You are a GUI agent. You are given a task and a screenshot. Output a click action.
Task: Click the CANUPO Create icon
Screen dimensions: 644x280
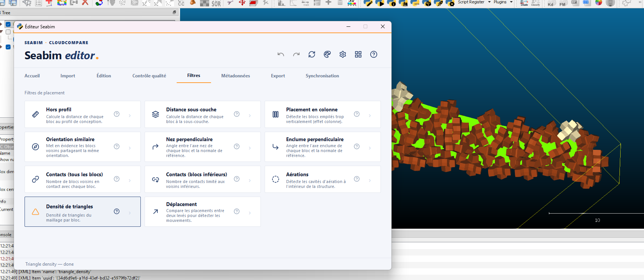[x=524, y=3]
